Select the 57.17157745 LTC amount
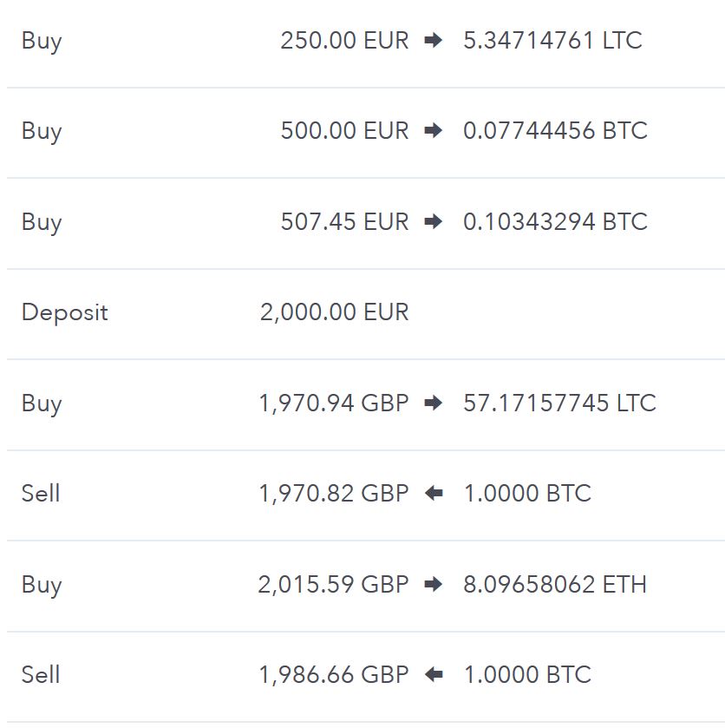This screenshot has width=725, height=728. pyautogui.click(x=559, y=403)
